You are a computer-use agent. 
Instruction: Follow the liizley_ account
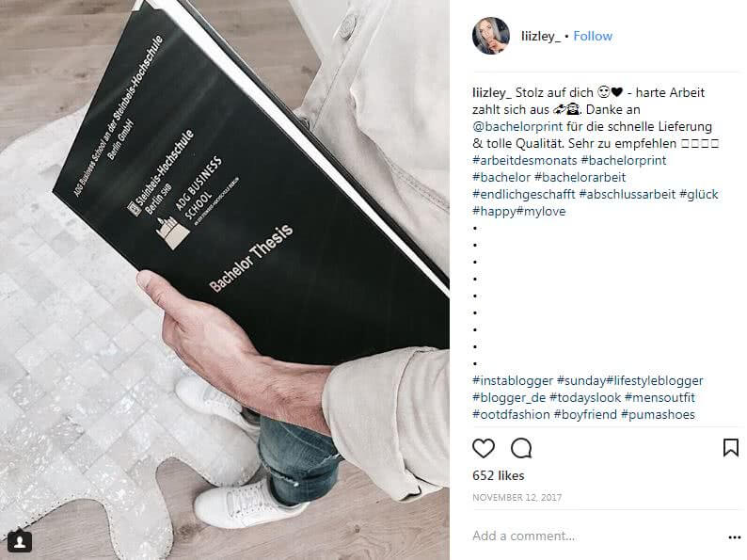pyautogui.click(x=593, y=36)
